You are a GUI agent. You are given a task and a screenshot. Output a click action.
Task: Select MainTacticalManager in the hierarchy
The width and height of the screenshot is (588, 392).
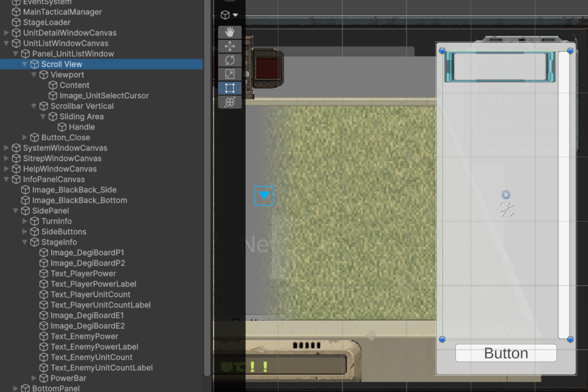pos(62,12)
